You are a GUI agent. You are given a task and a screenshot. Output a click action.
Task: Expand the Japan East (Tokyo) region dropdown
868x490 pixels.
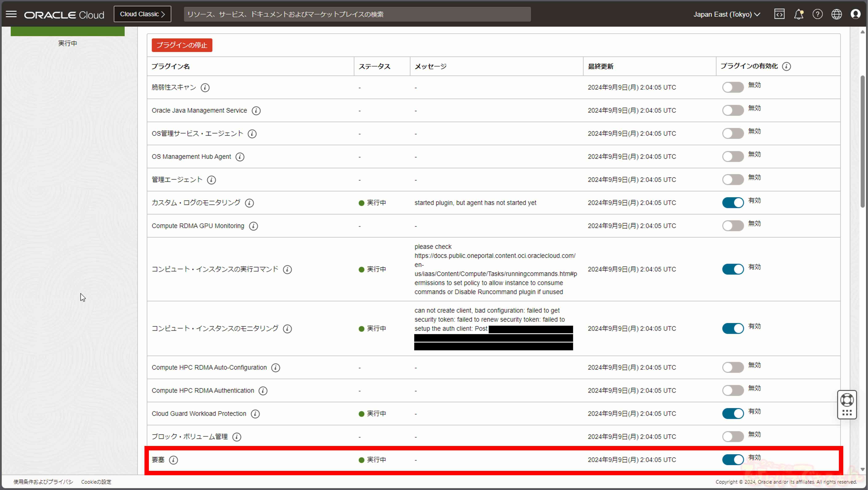[x=726, y=14]
